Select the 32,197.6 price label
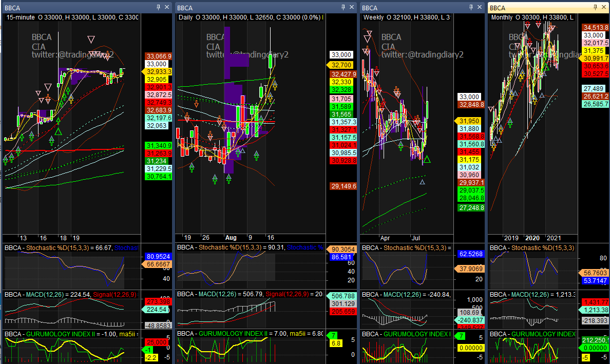This screenshot has width=610, height=364. tap(159, 118)
